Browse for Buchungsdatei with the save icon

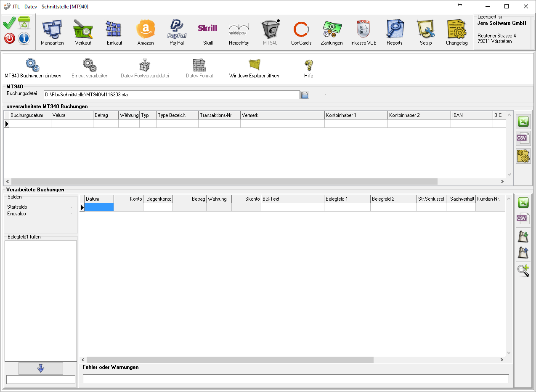pos(305,95)
